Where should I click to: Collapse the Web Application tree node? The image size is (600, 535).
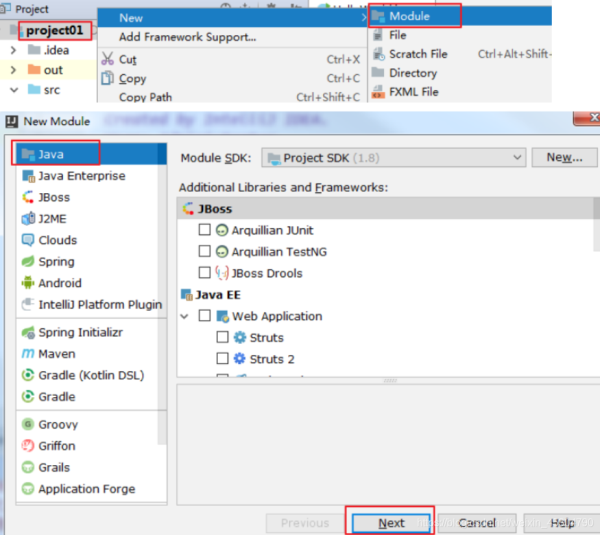[186, 316]
